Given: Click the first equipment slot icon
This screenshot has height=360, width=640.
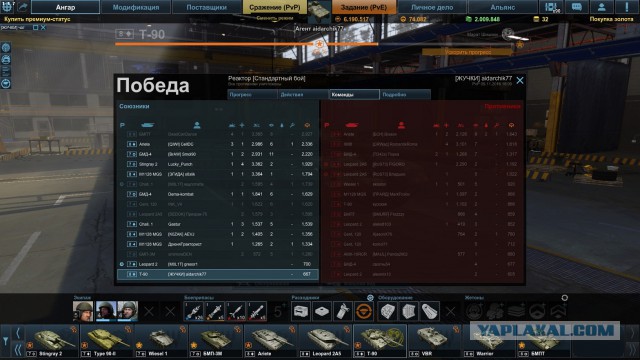Looking at the screenshot, I should pyautogui.click(x=387, y=312).
